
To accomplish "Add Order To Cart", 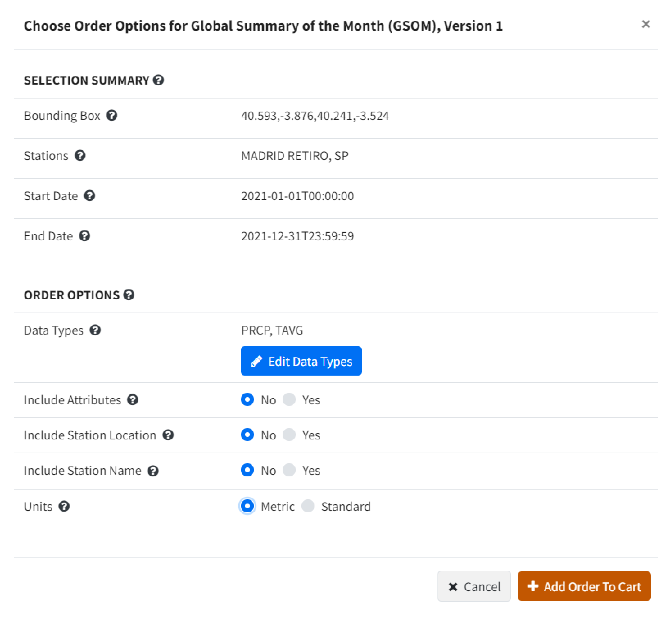I will (x=584, y=586).
